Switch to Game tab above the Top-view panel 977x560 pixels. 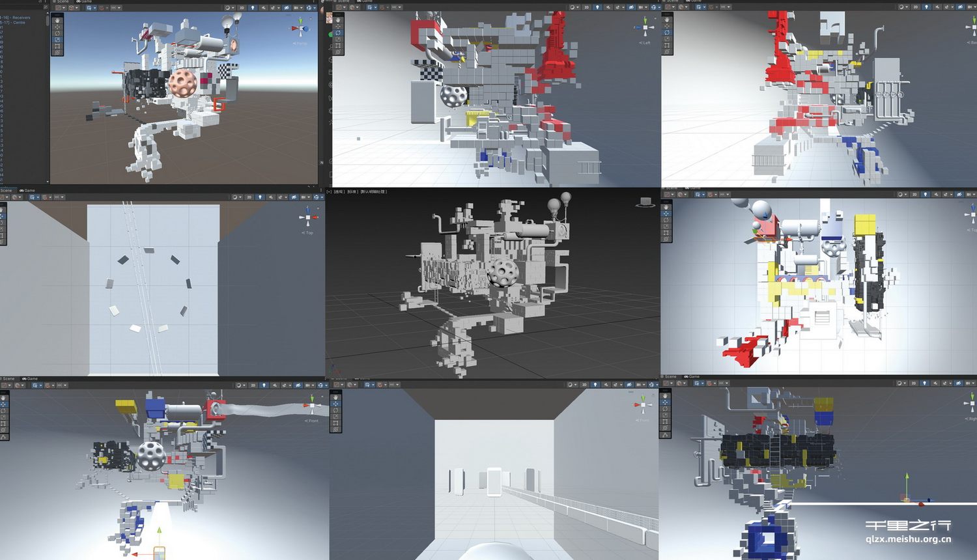point(27,190)
